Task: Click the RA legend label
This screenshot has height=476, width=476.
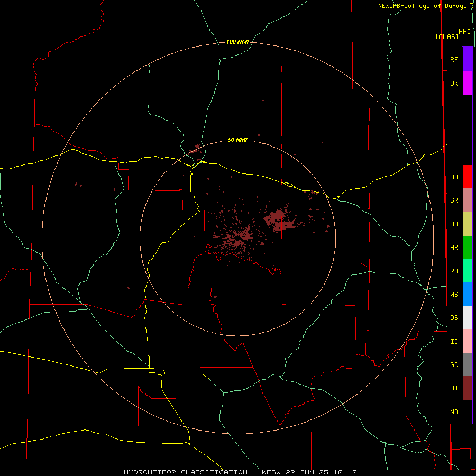Action: (x=454, y=271)
